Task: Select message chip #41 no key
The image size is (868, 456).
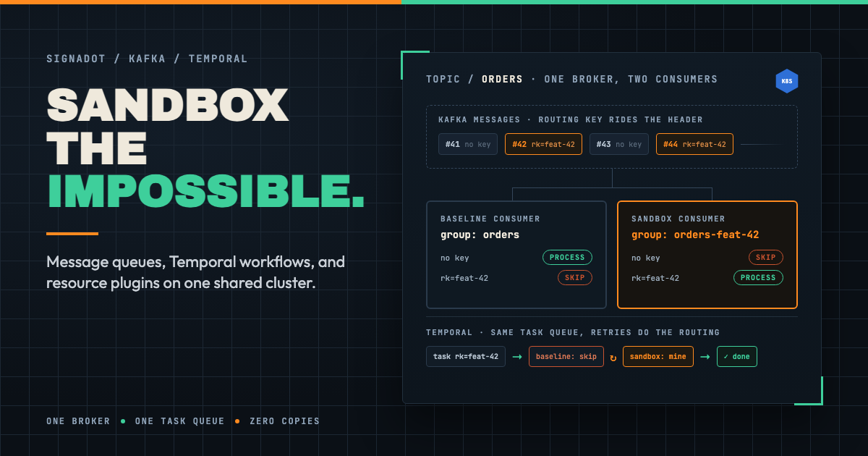Action: (x=468, y=144)
